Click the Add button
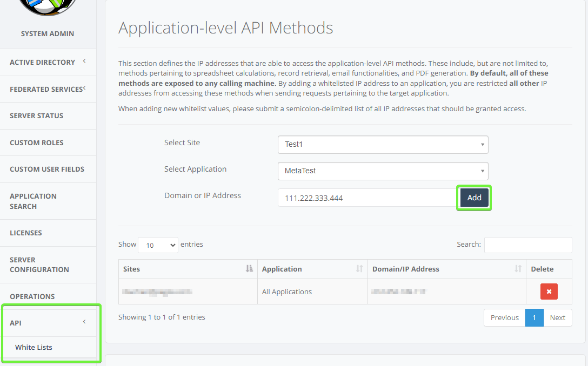This screenshot has height=366, width=588. (474, 198)
